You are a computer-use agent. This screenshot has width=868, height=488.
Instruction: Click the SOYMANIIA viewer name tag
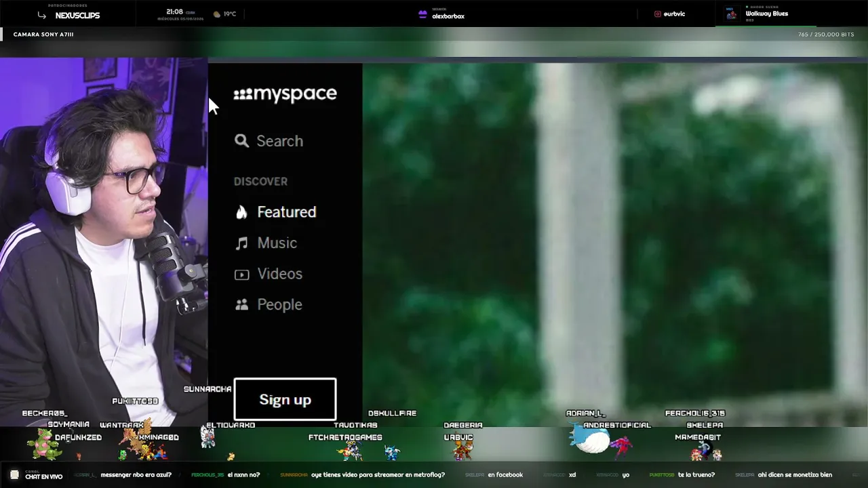(x=68, y=425)
